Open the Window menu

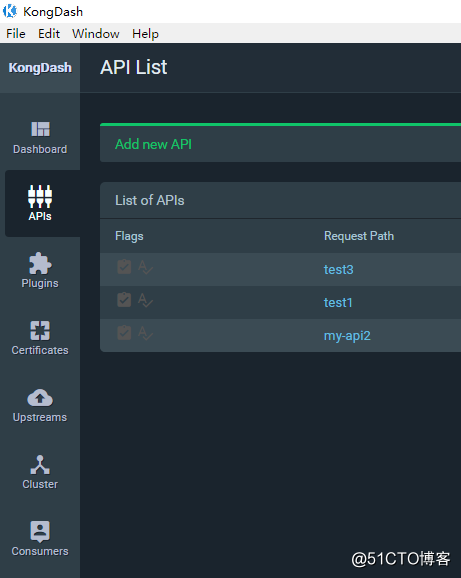pos(96,34)
